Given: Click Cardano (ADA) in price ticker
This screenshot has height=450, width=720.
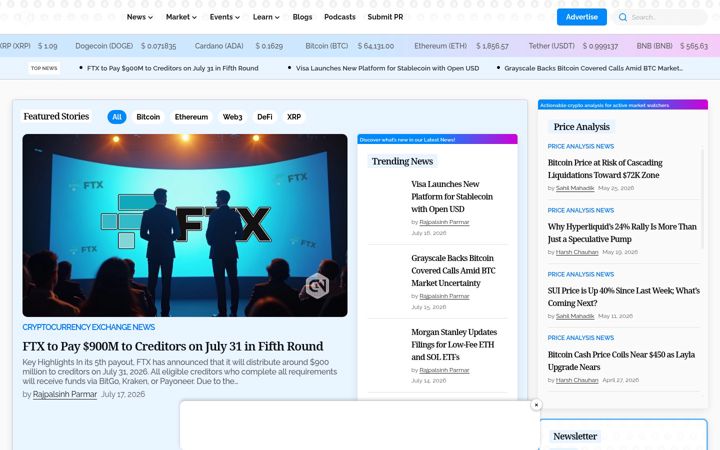Looking at the screenshot, I should pyautogui.click(x=219, y=46).
